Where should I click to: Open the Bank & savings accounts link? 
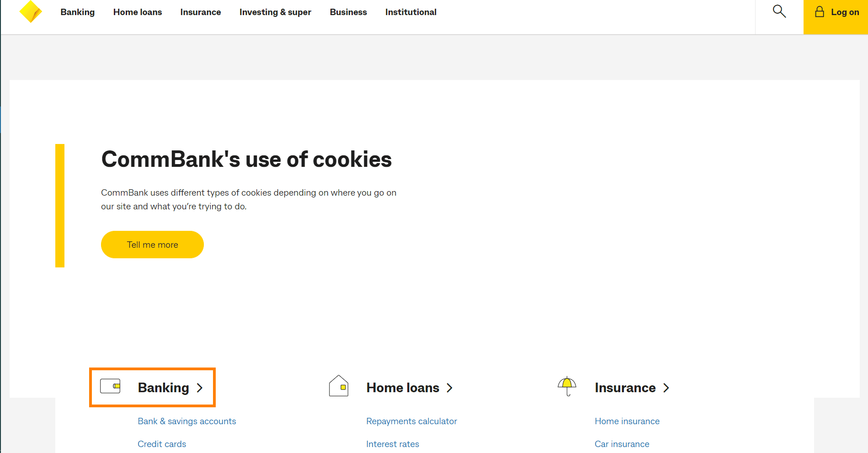pos(187,421)
